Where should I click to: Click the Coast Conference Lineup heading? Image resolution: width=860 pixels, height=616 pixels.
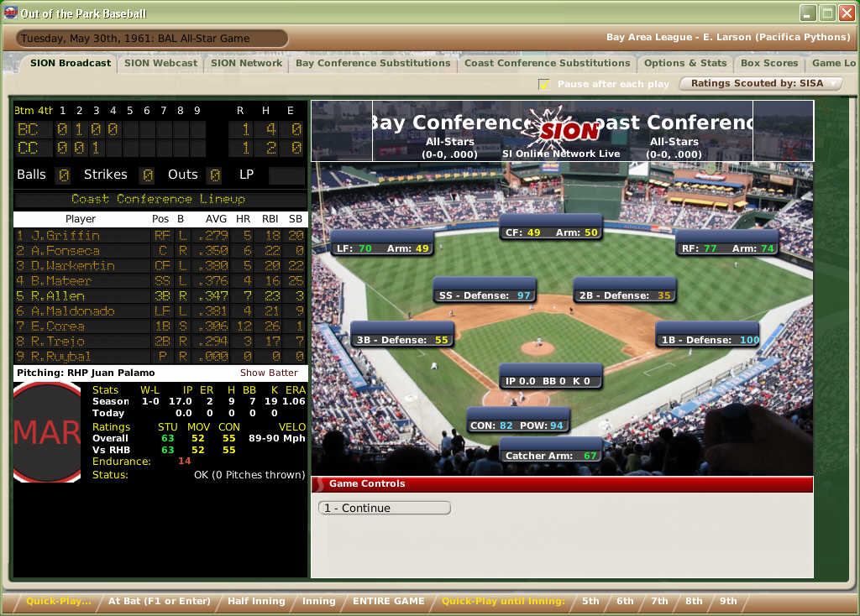[159, 199]
